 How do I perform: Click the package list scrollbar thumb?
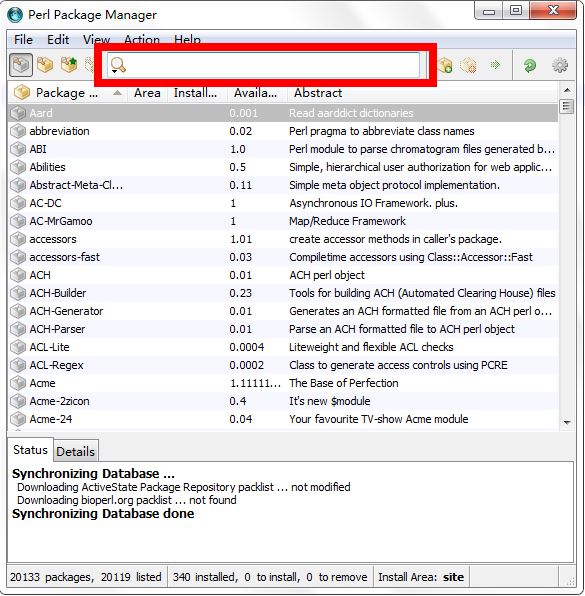pos(567,106)
